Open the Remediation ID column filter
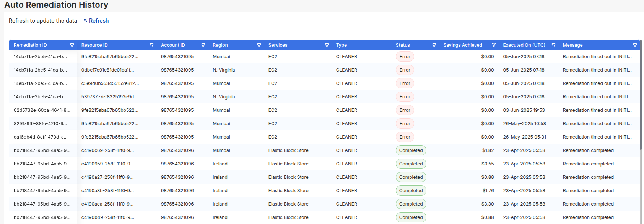 click(x=72, y=45)
